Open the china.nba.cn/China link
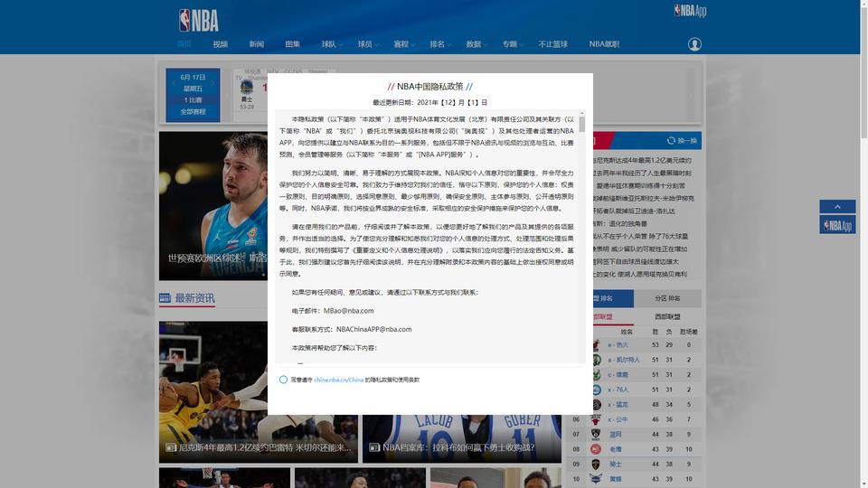Image resolution: width=868 pixels, height=488 pixels. (x=339, y=380)
